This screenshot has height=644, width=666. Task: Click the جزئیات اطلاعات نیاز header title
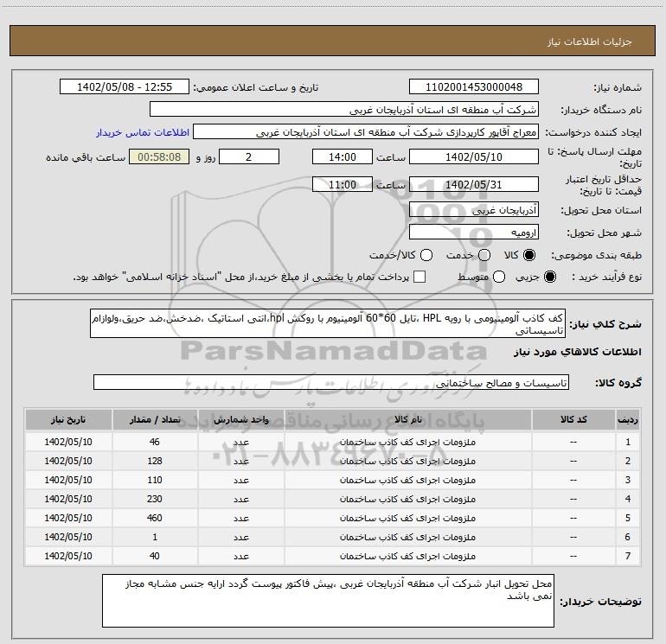click(590, 41)
